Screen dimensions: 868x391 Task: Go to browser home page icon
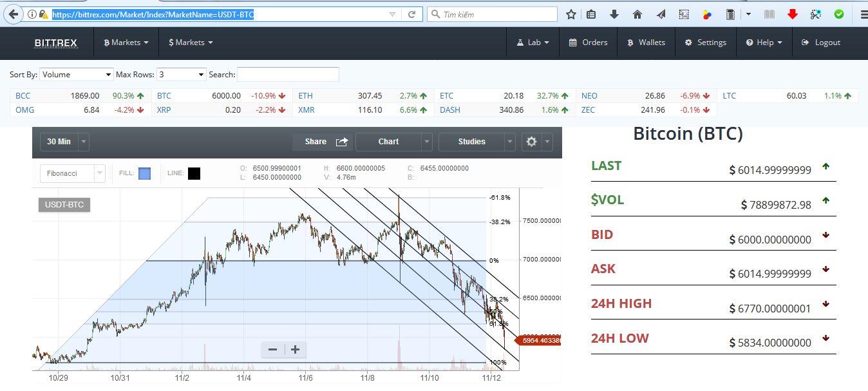637,14
